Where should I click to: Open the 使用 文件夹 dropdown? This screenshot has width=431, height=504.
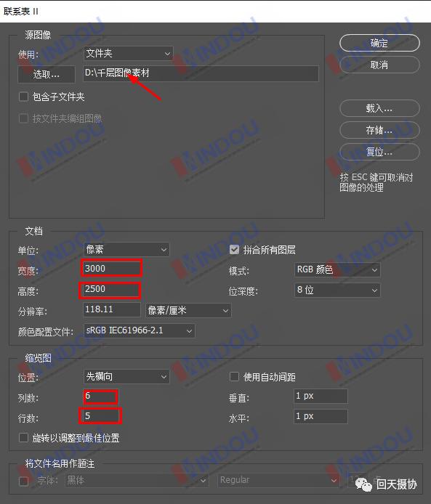129,53
